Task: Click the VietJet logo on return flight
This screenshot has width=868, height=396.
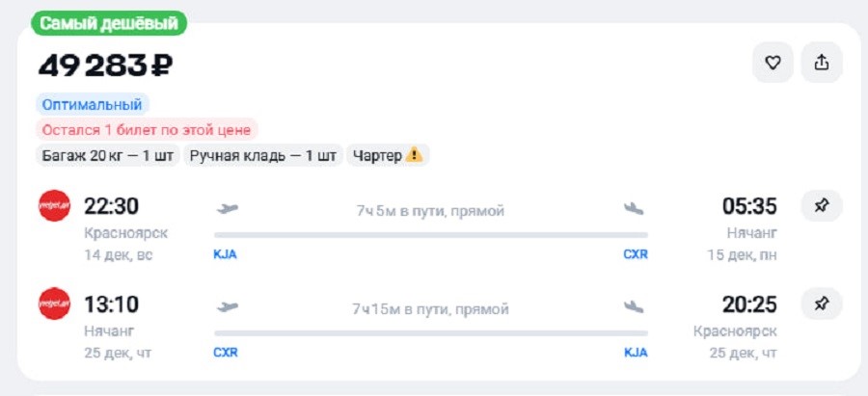Action: click(x=54, y=304)
